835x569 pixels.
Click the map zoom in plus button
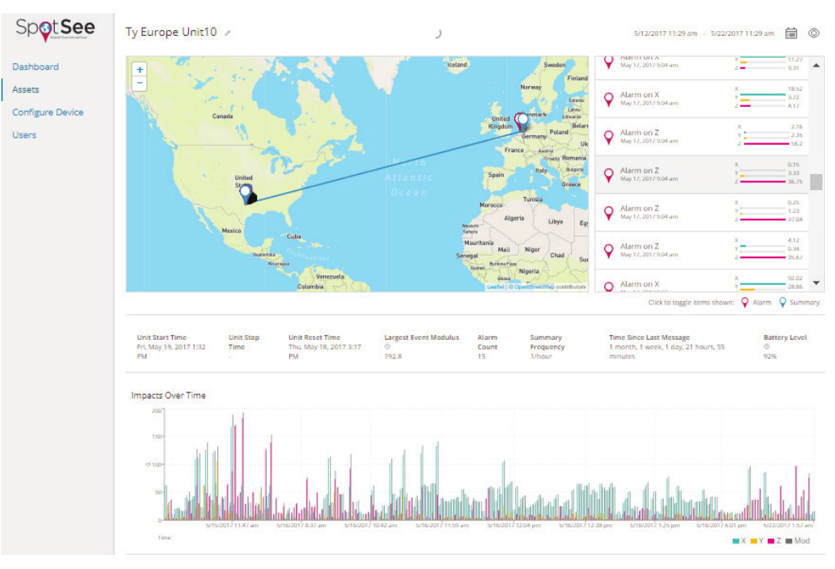tap(140, 70)
